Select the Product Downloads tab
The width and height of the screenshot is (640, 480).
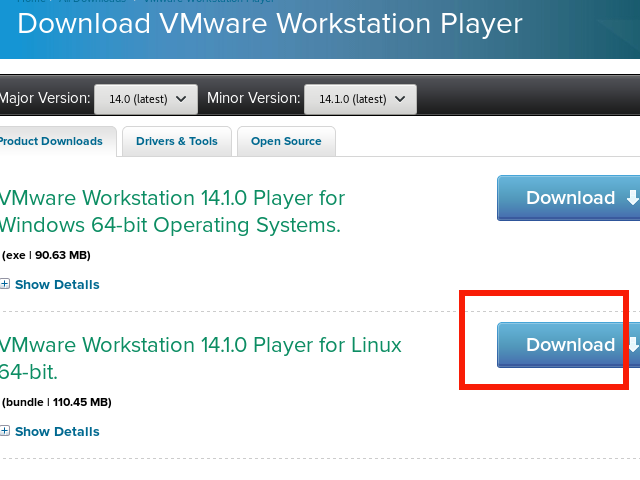coord(52,142)
